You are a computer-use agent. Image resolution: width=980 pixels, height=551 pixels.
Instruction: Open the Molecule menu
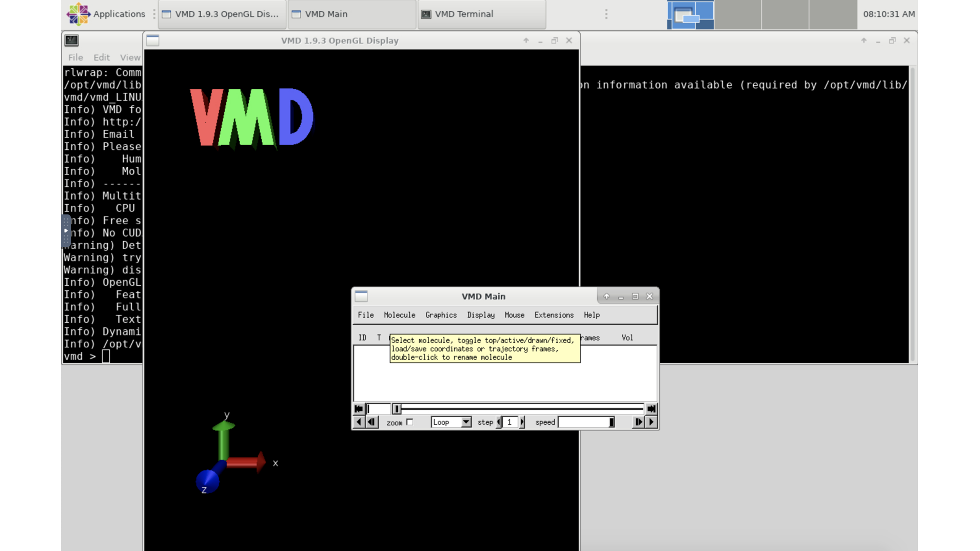[400, 315]
